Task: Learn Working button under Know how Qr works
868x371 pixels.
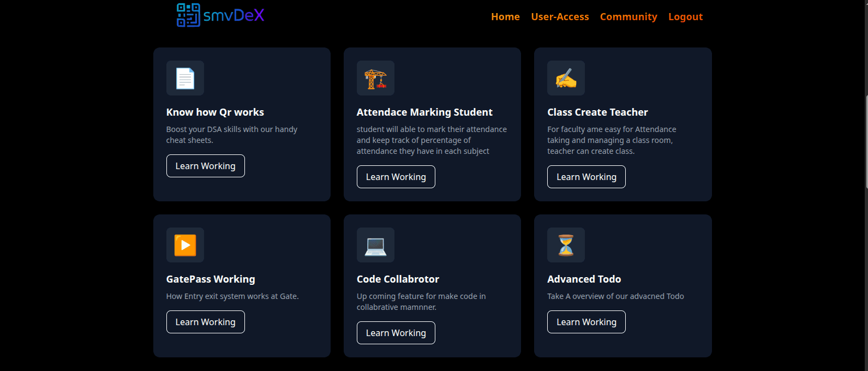Action: coord(205,166)
